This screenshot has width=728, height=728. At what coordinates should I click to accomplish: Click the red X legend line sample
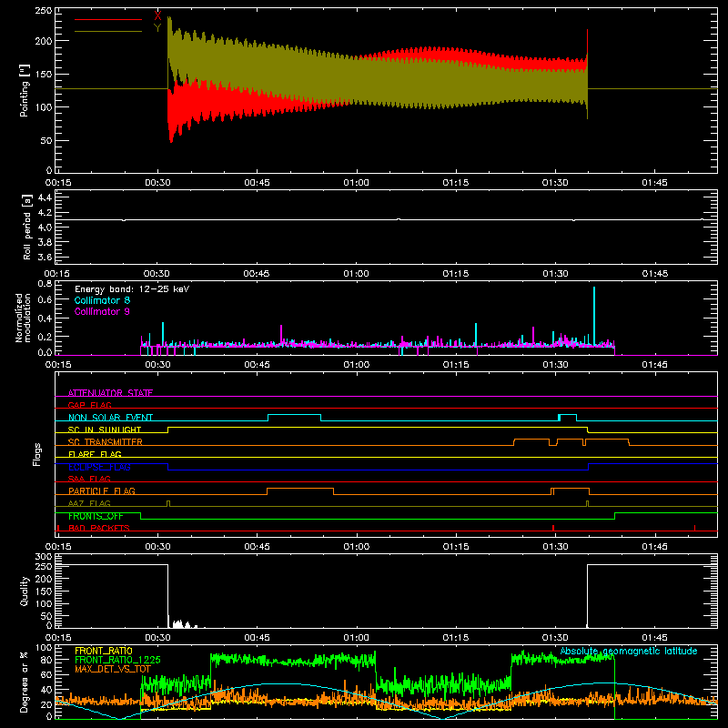click(x=107, y=19)
